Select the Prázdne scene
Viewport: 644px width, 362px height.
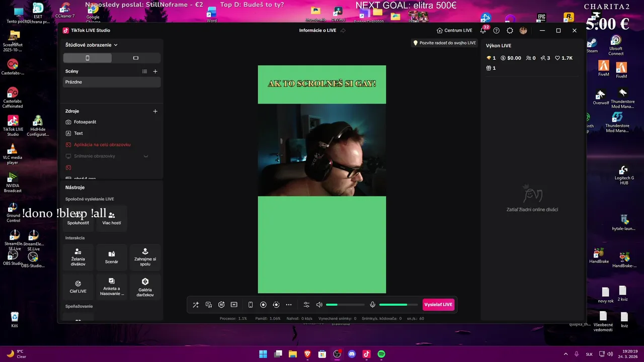click(x=112, y=82)
